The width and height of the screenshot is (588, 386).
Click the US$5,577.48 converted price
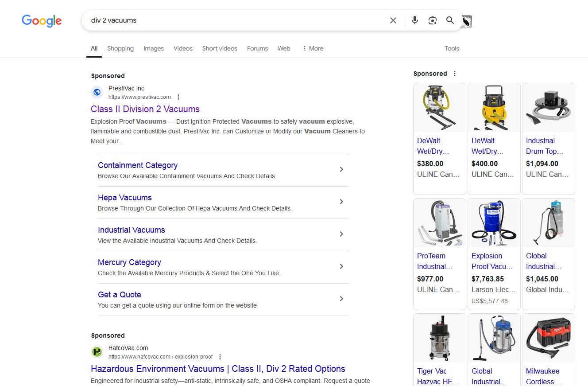click(x=490, y=301)
